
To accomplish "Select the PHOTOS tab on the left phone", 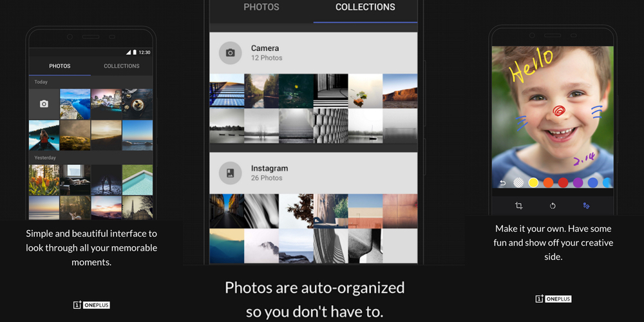I will [60, 66].
